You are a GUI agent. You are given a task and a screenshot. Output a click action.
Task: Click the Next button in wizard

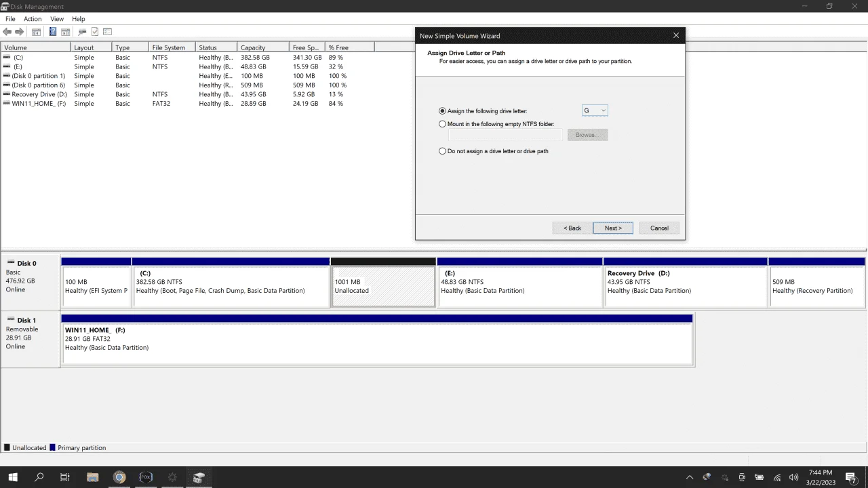pos(613,228)
